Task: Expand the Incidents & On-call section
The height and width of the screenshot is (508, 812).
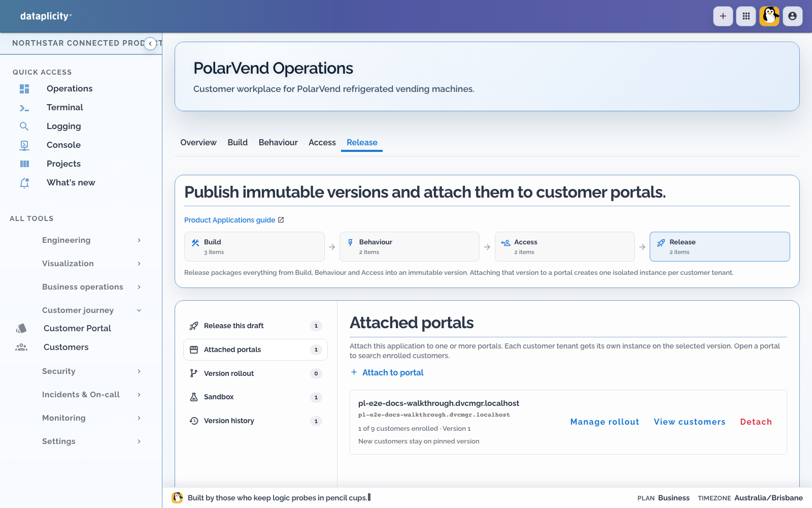Action: (91, 395)
